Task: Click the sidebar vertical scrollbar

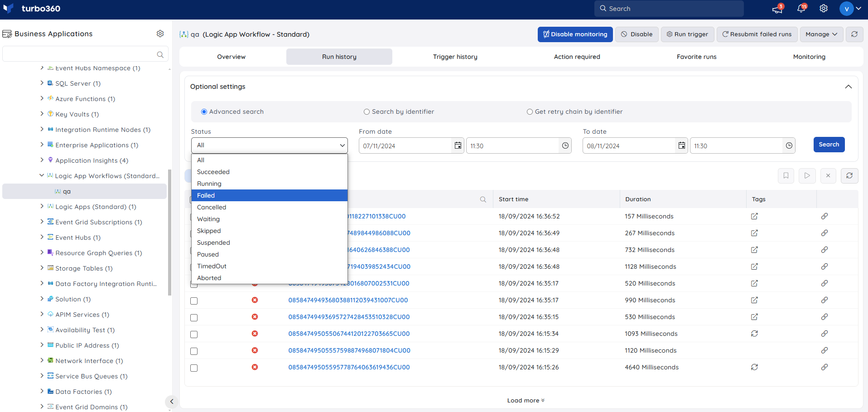Action: [x=169, y=233]
